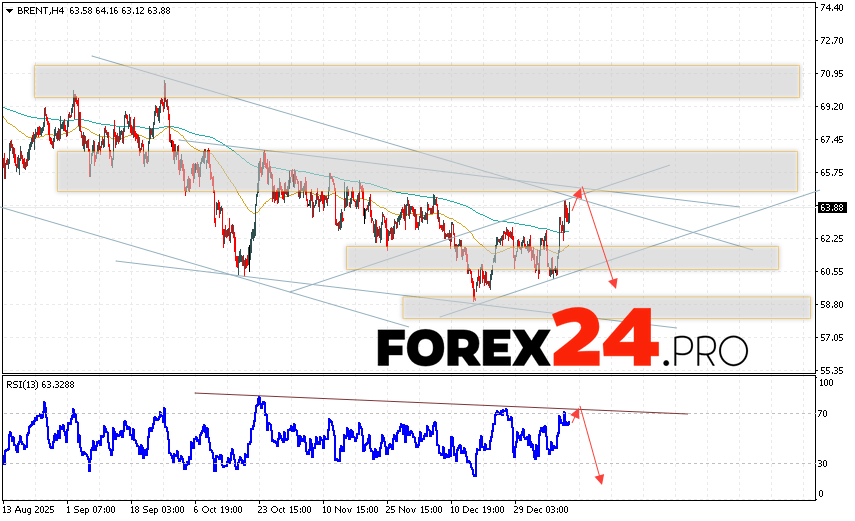Image resolution: width=855 pixels, height=521 pixels.
Task: Click the 74.40 price axis label
Action: coord(832,8)
